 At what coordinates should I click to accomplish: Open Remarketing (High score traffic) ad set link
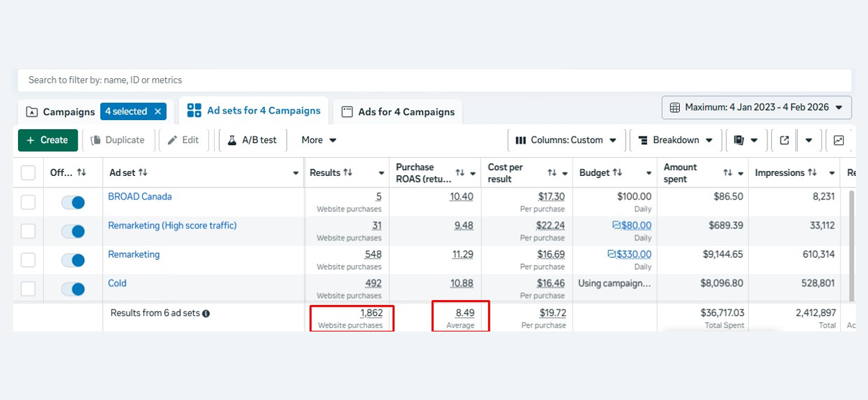coord(172,225)
